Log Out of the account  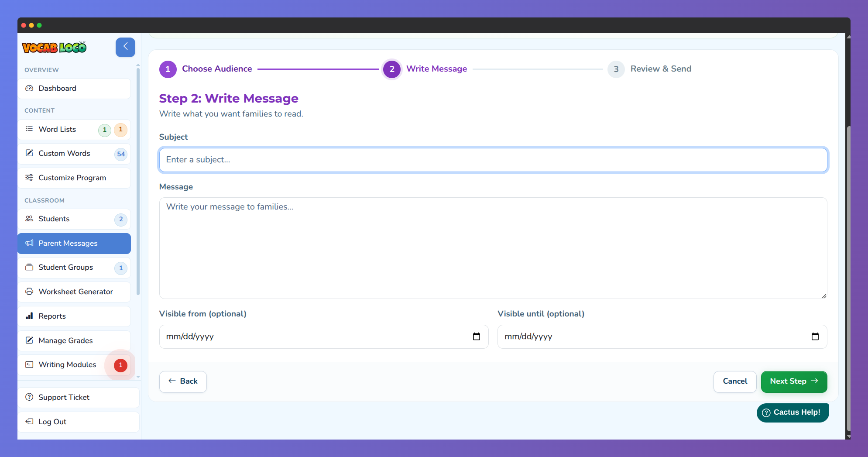click(79, 422)
